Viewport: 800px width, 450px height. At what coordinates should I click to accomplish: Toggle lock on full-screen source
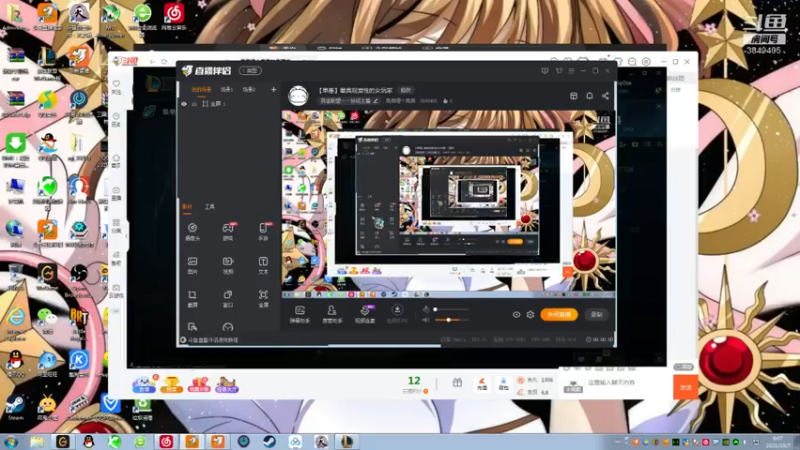pyautogui.click(x=194, y=104)
